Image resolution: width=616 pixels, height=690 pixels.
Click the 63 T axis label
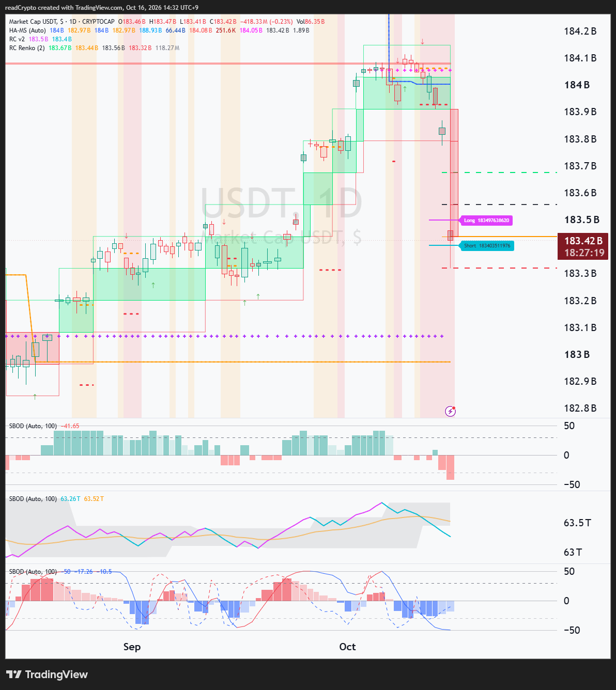(573, 553)
